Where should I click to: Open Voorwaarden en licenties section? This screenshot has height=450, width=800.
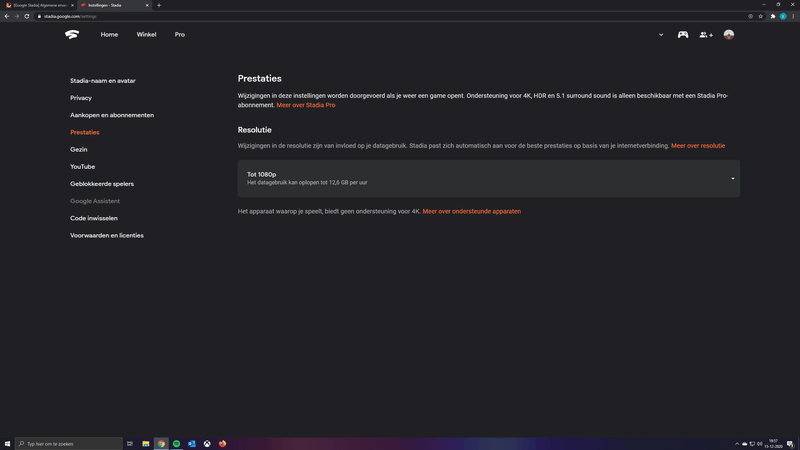click(107, 236)
